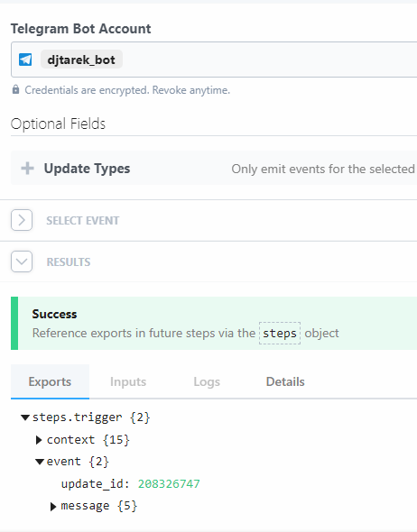Image resolution: width=417 pixels, height=532 pixels.
Task: Click the update_id value 208326747
Action: (x=169, y=484)
